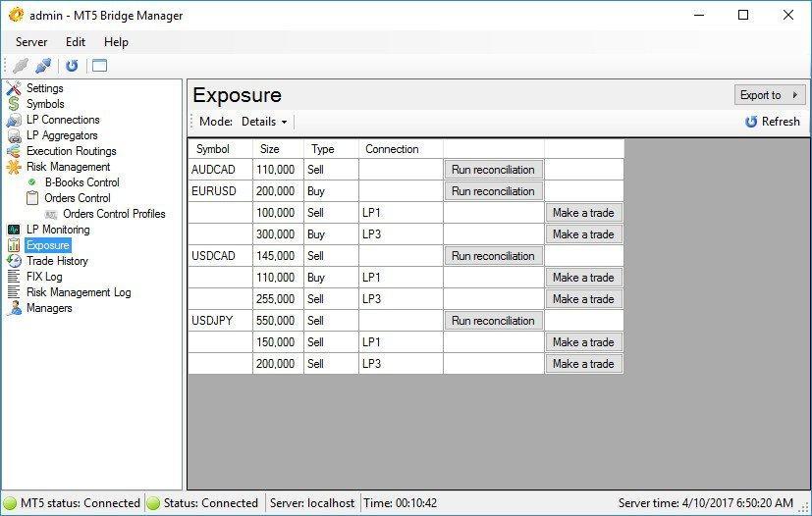This screenshot has height=516, width=812.
Task: Click Refresh in the Exposure panel
Action: coord(773,122)
